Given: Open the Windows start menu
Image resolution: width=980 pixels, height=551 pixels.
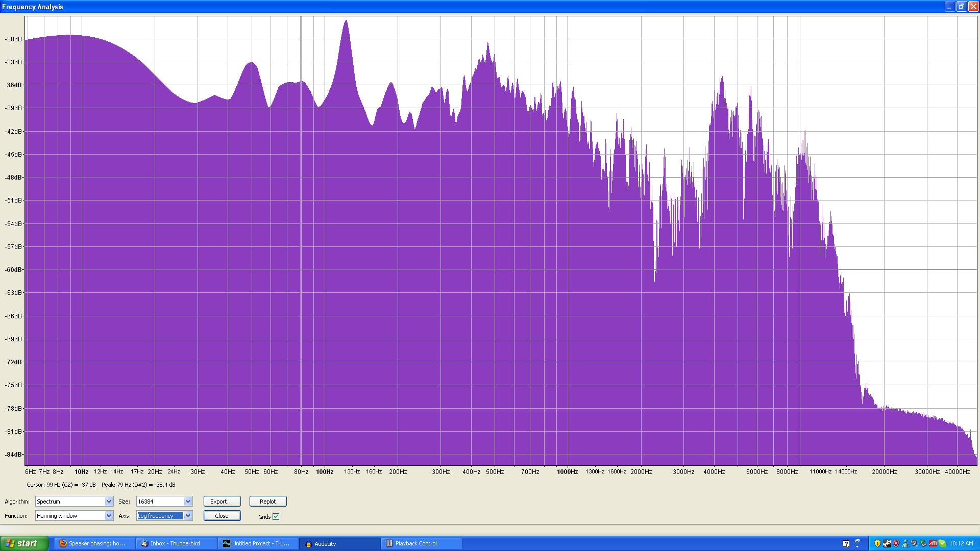Looking at the screenshot, I should tap(24, 543).
